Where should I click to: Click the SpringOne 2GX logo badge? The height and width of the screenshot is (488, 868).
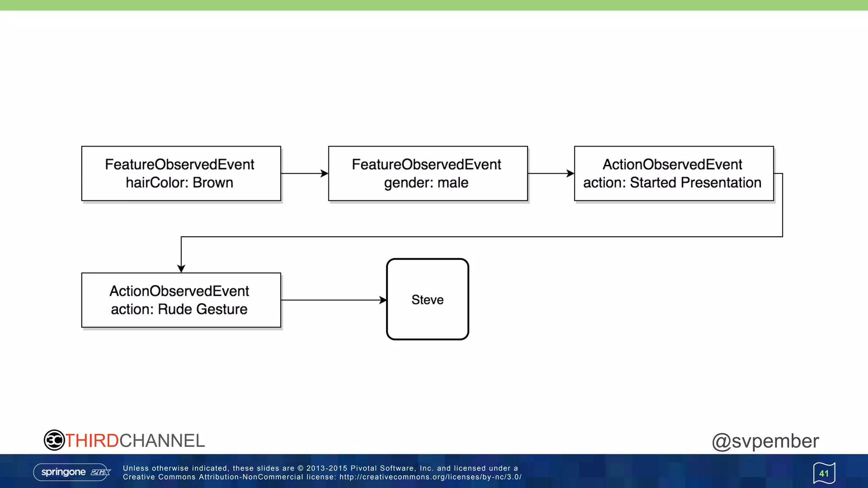tap(72, 472)
